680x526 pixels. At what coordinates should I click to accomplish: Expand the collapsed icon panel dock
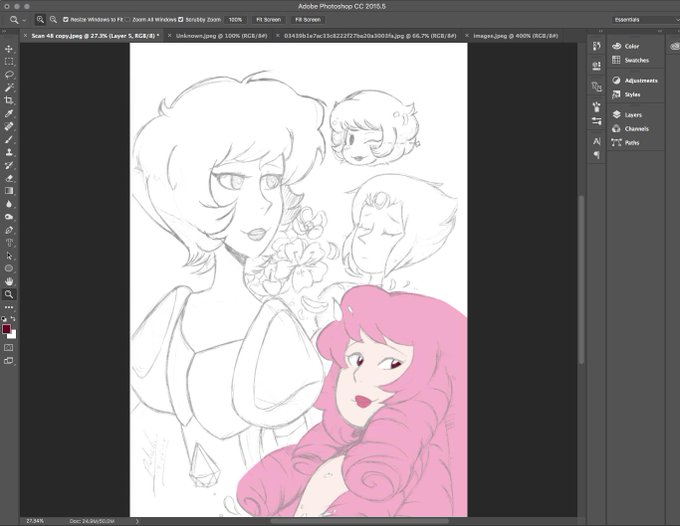(601, 31)
